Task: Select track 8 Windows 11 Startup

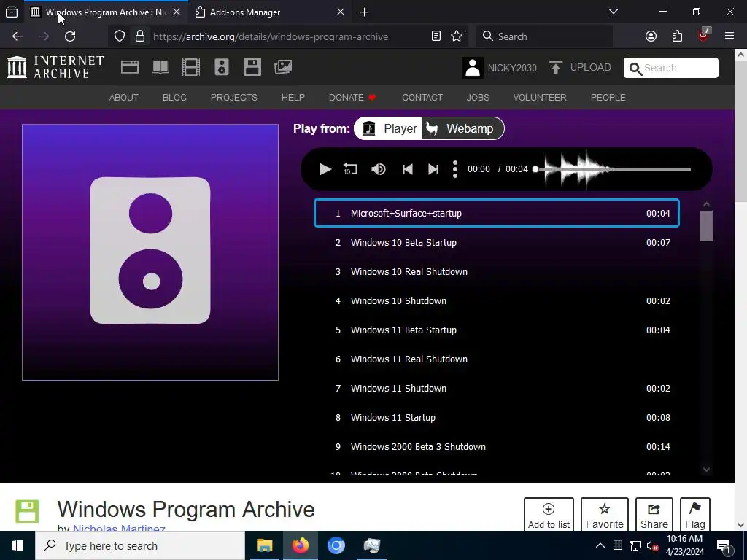Action: 496,417
